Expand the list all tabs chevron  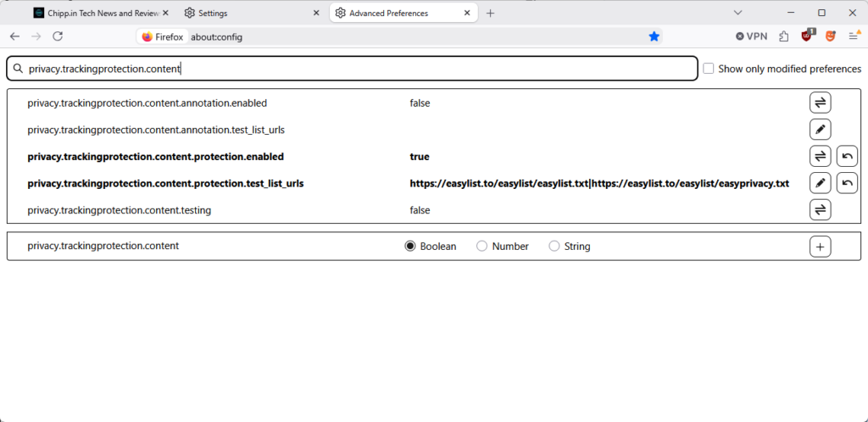pos(737,13)
